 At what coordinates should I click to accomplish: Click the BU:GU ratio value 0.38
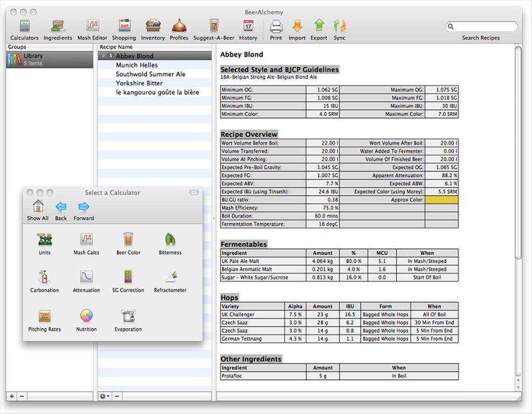tap(323, 200)
